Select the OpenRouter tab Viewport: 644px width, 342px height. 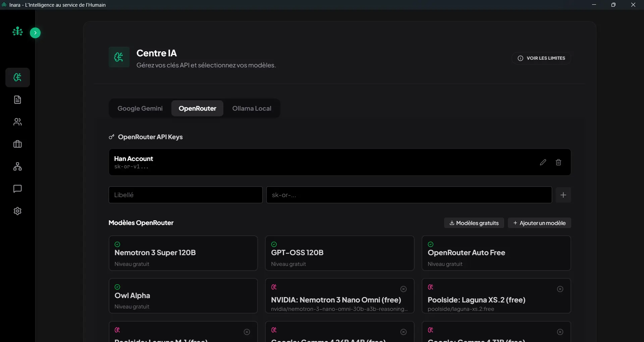click(197, 108)
